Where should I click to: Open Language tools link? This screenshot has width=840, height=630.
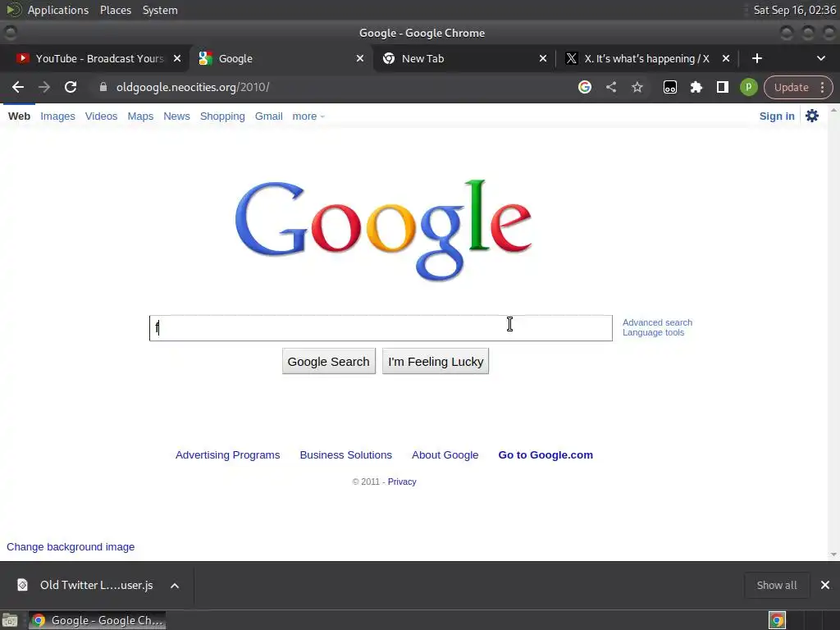[x=653, y=333]
